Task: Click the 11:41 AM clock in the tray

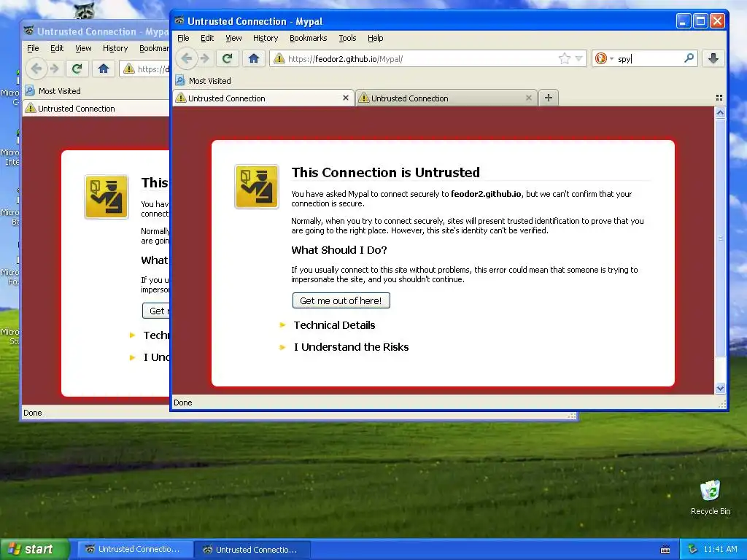Action: click(720, 549)
